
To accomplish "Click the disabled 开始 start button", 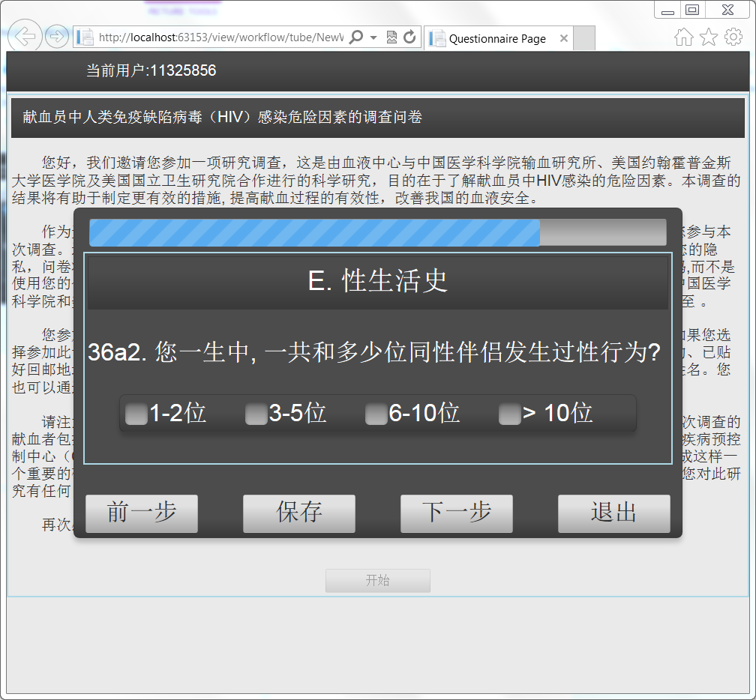I will (x=378, y=581).
